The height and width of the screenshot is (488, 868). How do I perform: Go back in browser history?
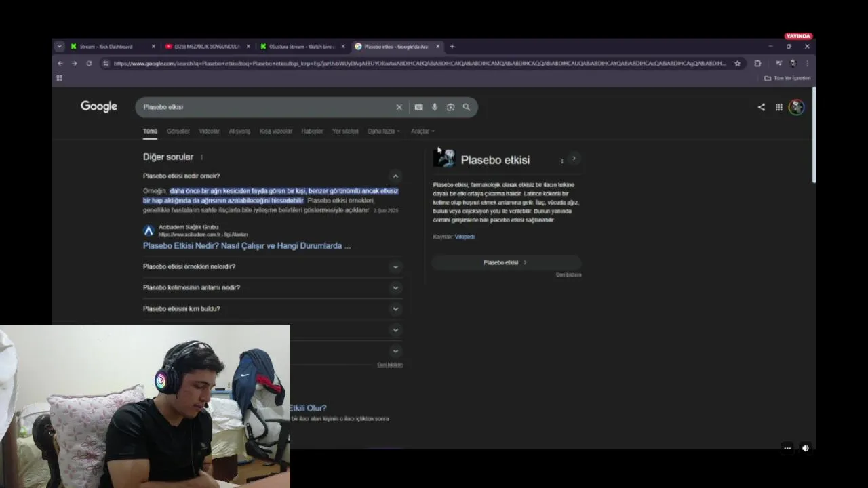(60, 63)
